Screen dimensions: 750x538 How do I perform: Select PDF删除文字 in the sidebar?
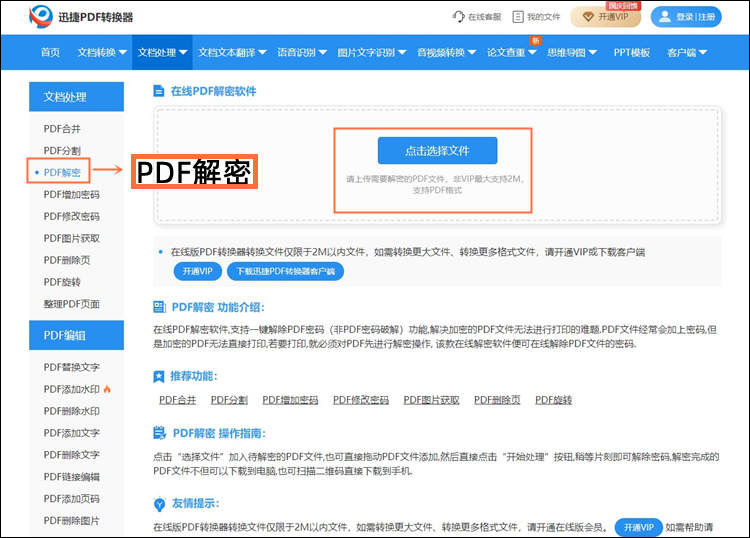click(x=72, y=455)
